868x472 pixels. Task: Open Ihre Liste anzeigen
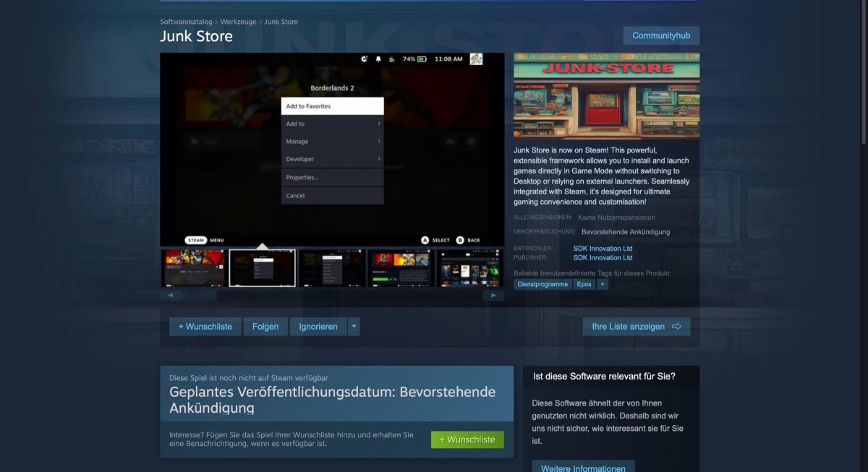tap(637, 327)
